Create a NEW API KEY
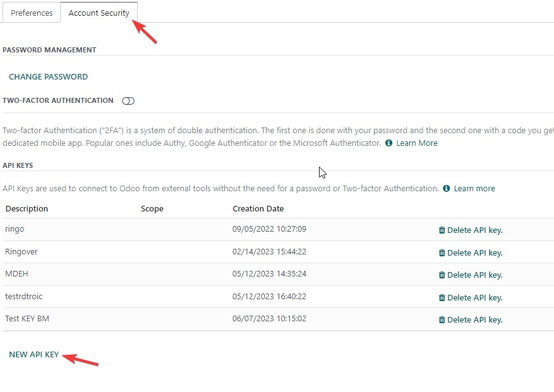Viewport: 554px width, 392px height. pyautogui.click(x=34, y=355)
